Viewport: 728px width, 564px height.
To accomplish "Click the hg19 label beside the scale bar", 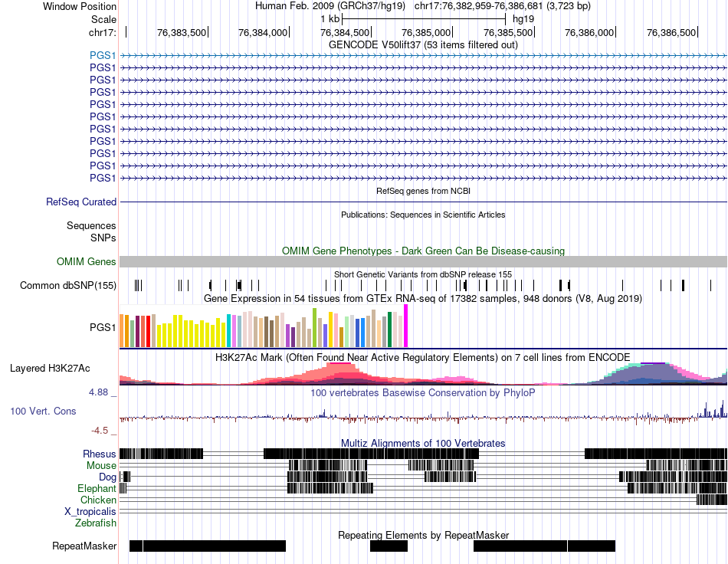I will (x=523, y=19).
